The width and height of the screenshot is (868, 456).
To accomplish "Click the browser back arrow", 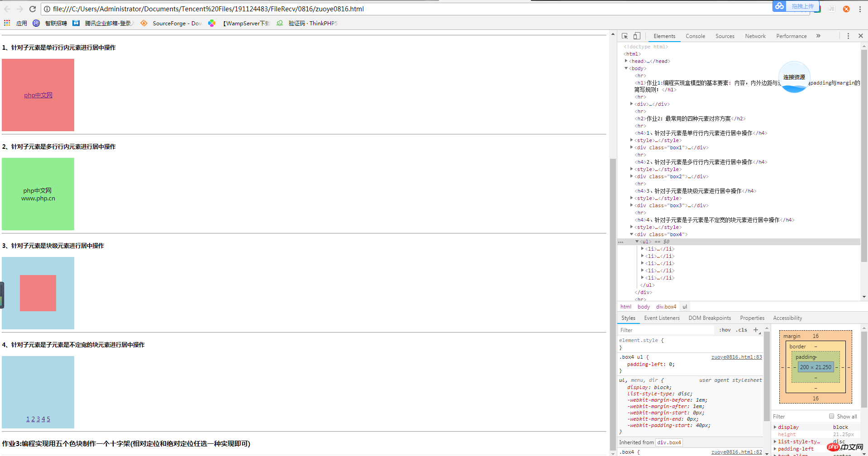I will 7,9.
